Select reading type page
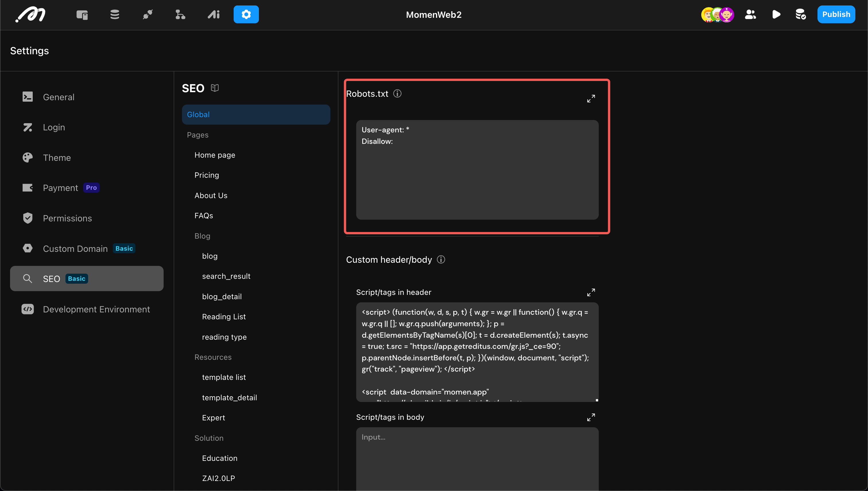 [x=224, y=337]
